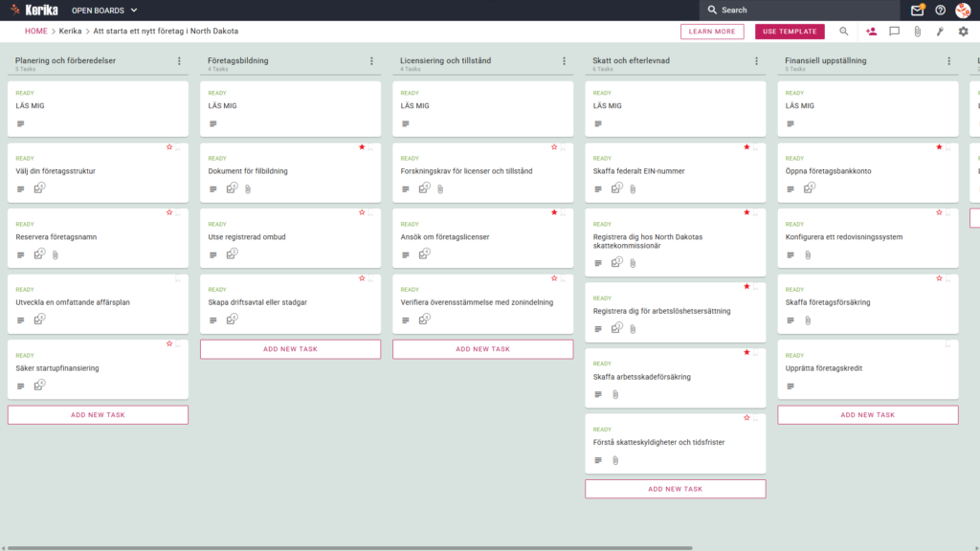Open the add team member icon
Screen dimensions: 980x551
click(871, 32)
